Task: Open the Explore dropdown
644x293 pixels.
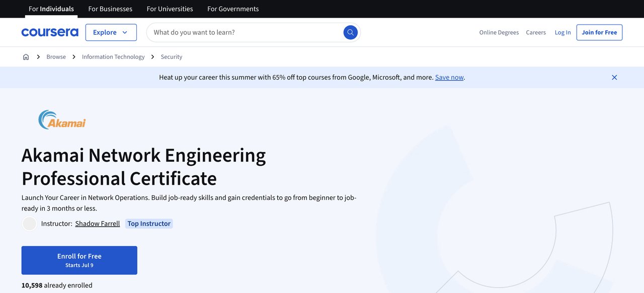Action: (111, 32)
